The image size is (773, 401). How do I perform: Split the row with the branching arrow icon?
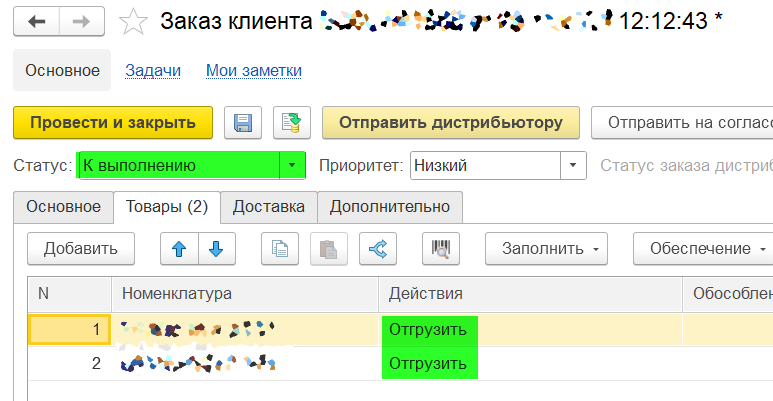point(378,249)
